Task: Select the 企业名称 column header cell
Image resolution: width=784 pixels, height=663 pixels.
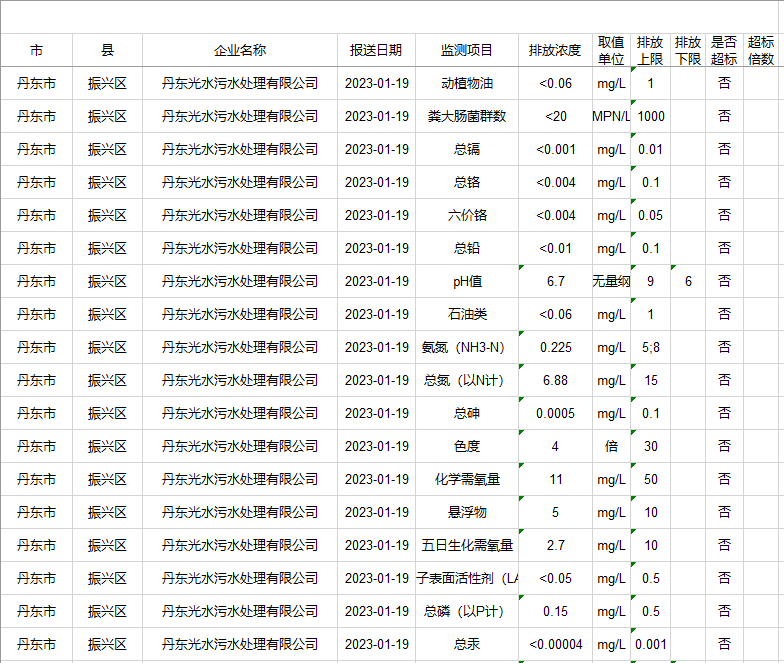Action: pos(240,50)
